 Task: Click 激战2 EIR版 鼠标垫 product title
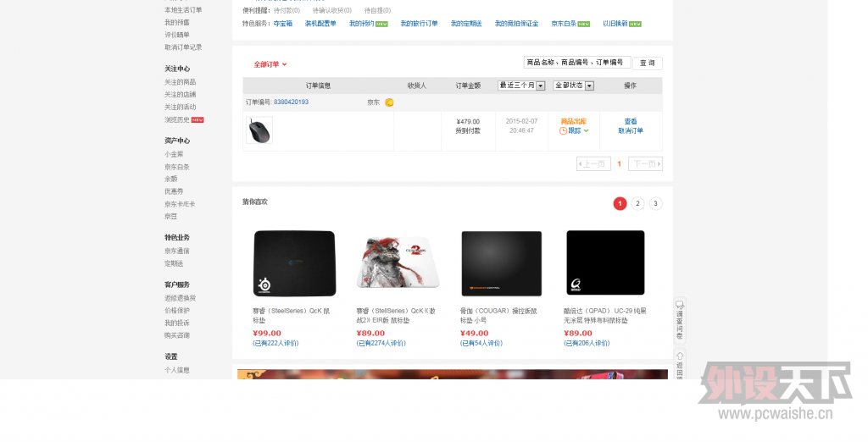396,316
